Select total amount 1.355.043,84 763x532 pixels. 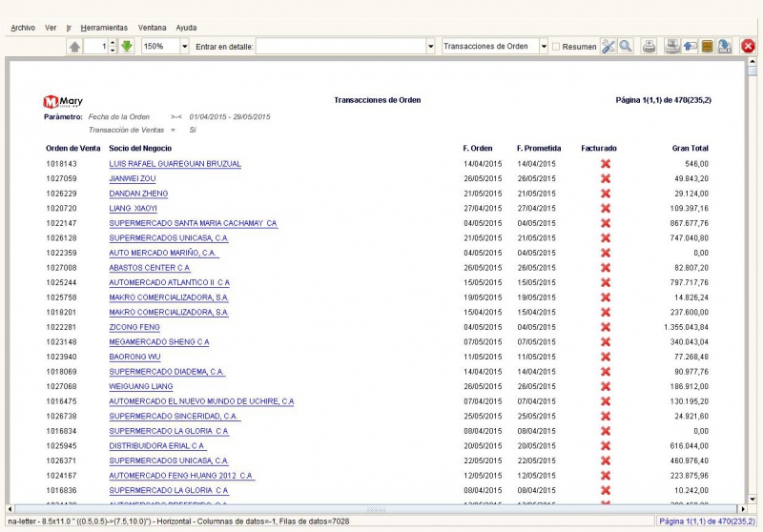tap(686, 327)
